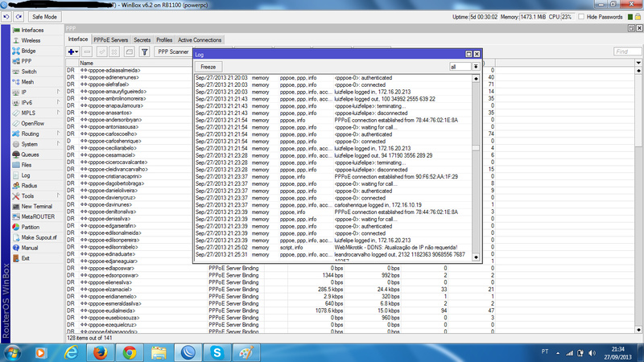Screen dimensions: 644x362
Task: Click the Redo arrow in WinBox toolbar
Action: tap(19, 17)
